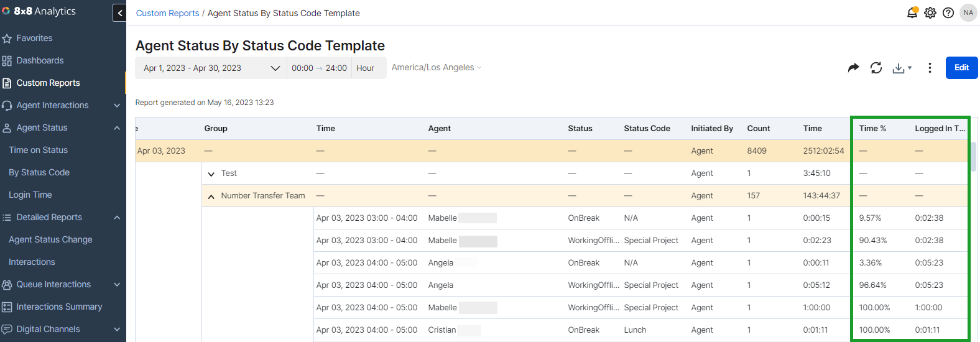Click the Lunch status code cell

point(635,330)
